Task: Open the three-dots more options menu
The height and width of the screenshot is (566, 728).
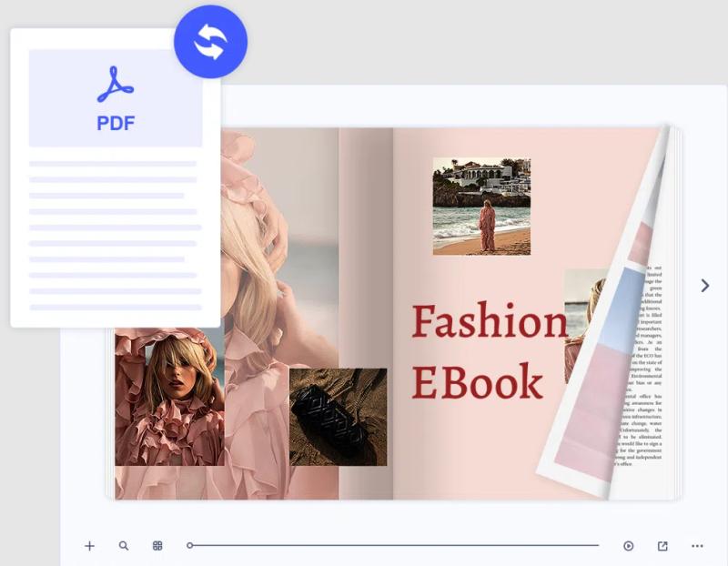Action: 697,546
